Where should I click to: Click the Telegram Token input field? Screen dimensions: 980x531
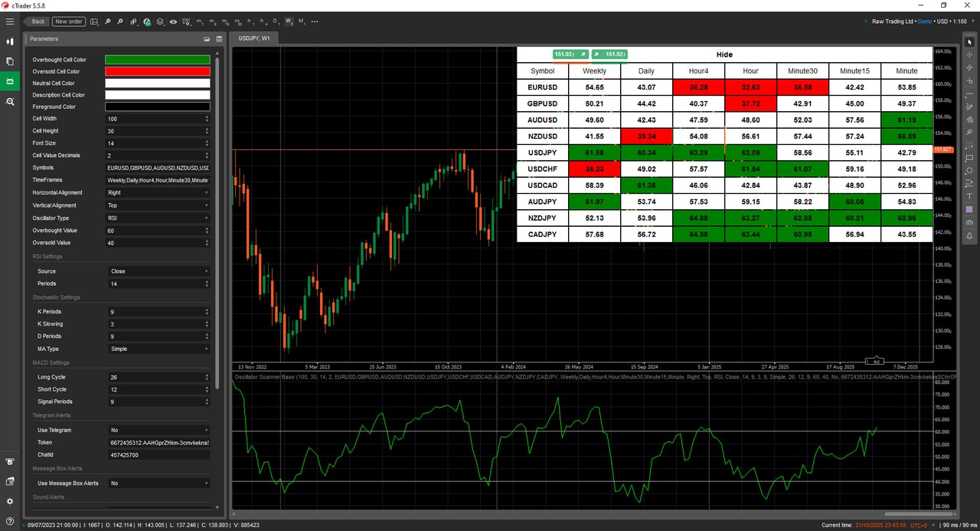click(158, 442)
